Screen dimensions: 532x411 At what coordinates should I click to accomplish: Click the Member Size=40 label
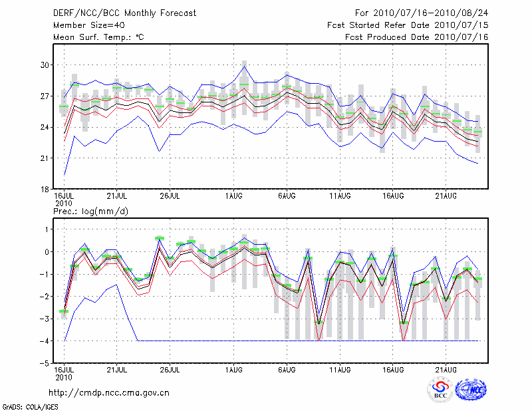coord(88,25)
